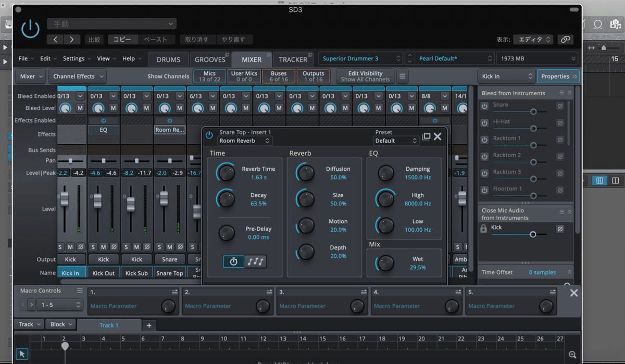Click the Kick close mic lock icon

[x=484, y=229]
